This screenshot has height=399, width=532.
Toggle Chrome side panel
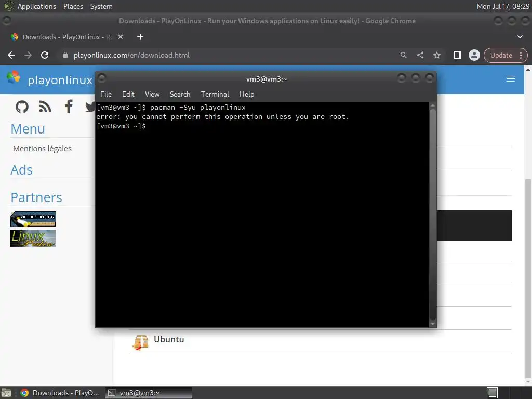pos(457,55)
